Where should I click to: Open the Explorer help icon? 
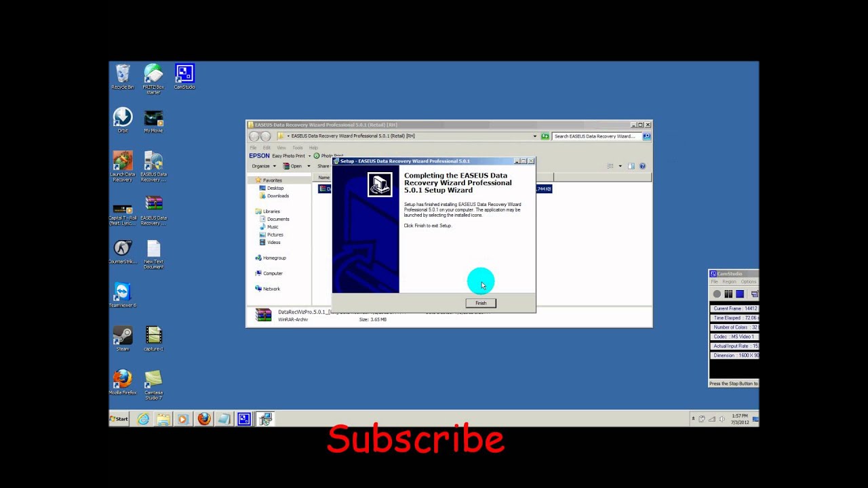click(643, 166)
